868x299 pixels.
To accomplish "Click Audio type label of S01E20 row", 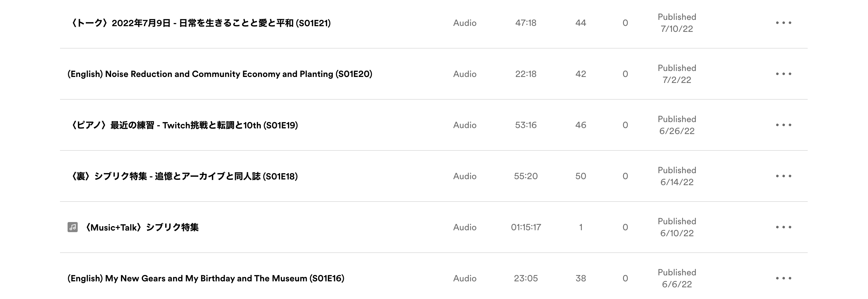I will coord(465,74).
